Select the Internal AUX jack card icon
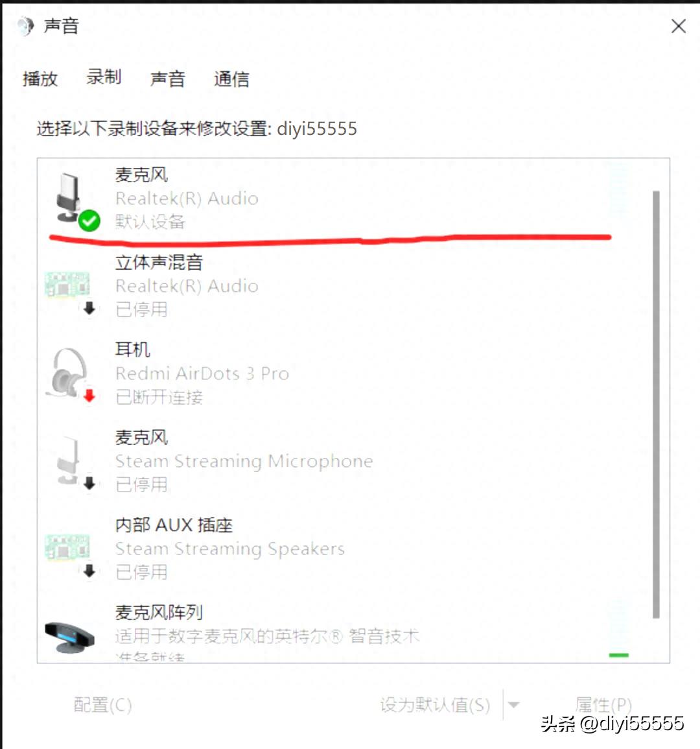The height and width of the screenshot is (749, 700). coord(67,547)
